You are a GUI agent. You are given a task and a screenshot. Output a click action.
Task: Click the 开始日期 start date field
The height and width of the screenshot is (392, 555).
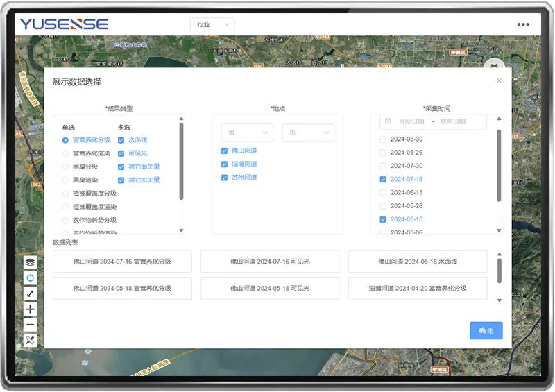[x=411, y=121]
